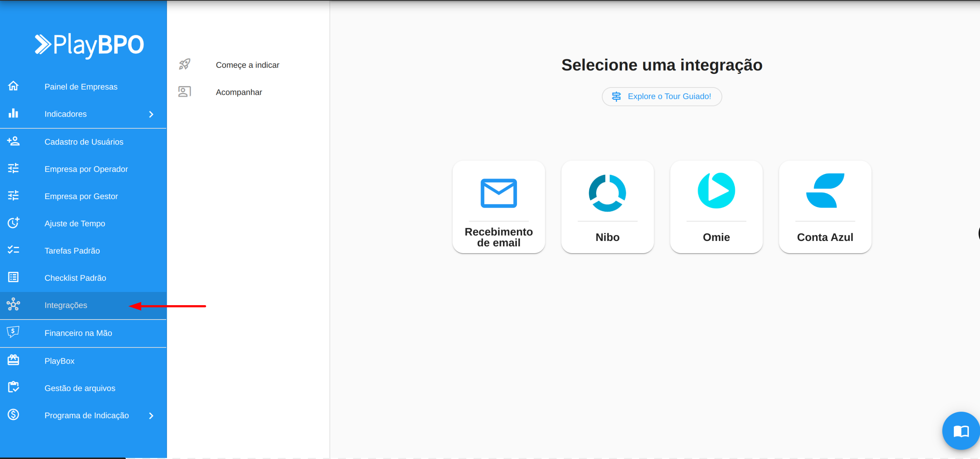The height and width of the screenshot is (459, 980).
Task: Open PlayBox menu item
Action: (x=83, y=361)
